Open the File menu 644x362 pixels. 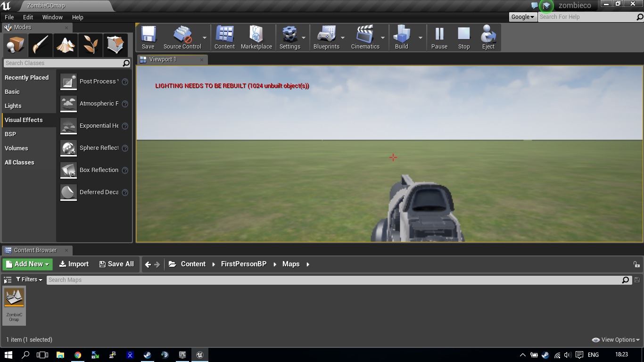(9, 17)
